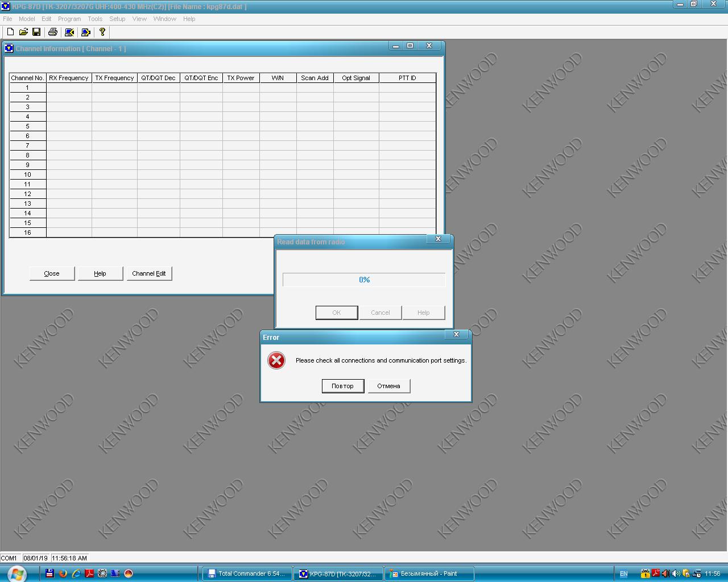This screenshot has height=582, width=728.
Task: Select channel number 10 row
Action: point(27,174)
